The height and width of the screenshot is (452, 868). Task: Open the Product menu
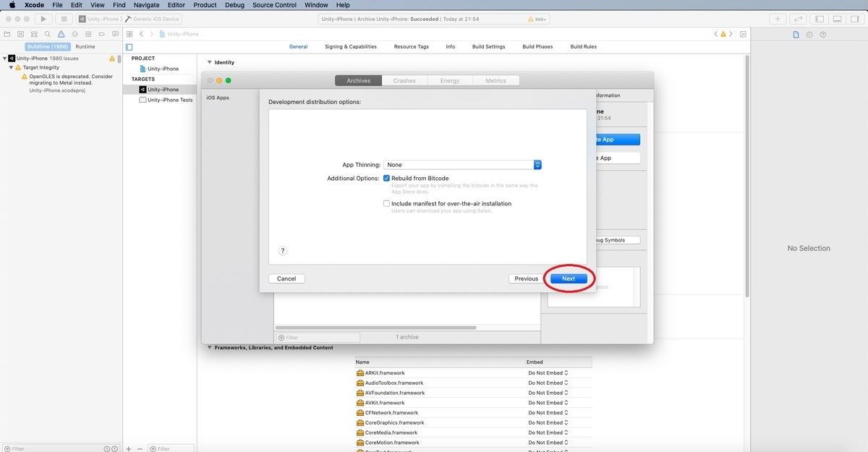pyautogui.click(x=205, y=5)
